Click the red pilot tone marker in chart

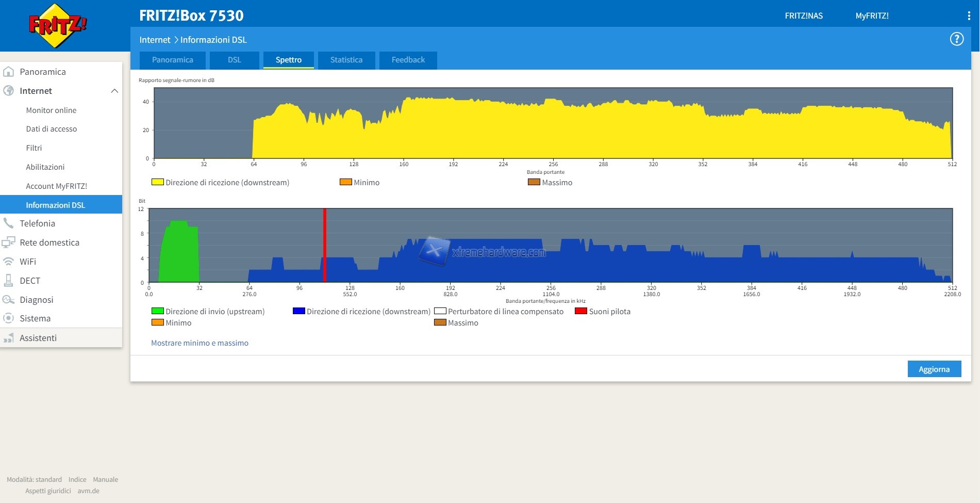(324, 245)
